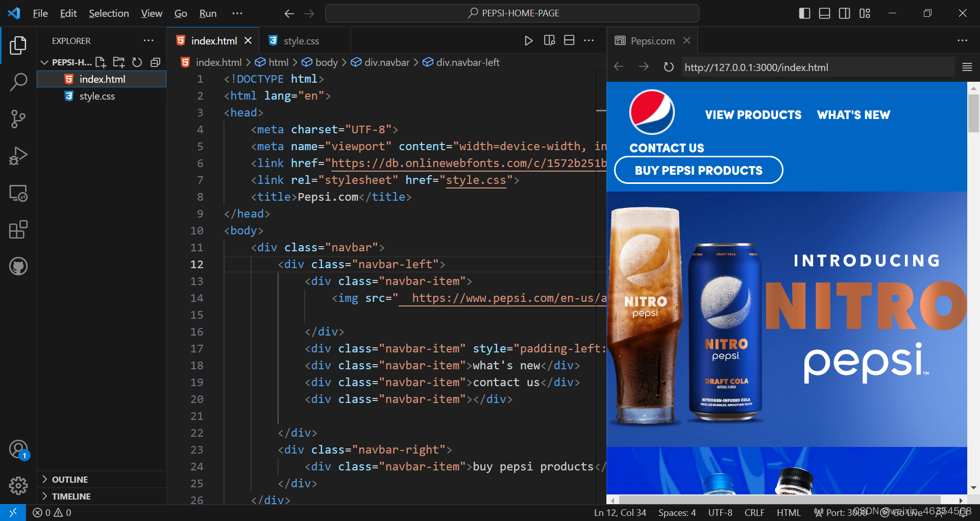Screen dimensions: 980x521
Task: Open the Edit menu
Action: click(68, 13)
